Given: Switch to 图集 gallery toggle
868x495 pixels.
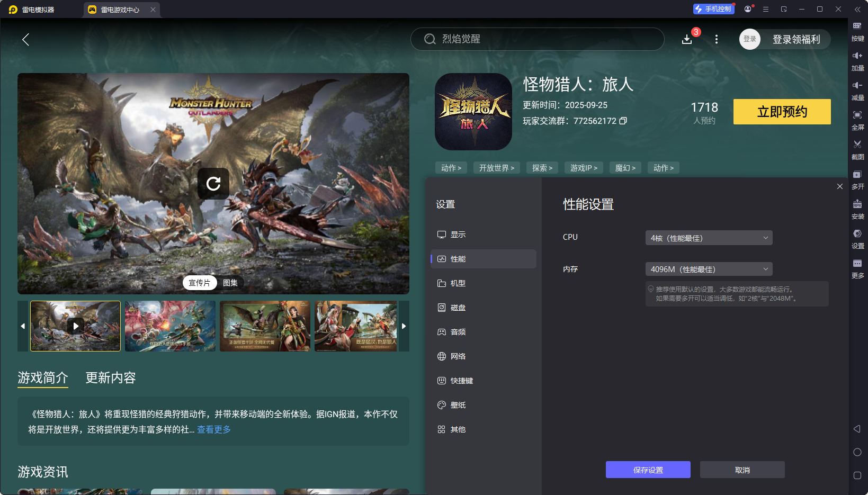Looking at the screenshot, I should click(230, 283).
